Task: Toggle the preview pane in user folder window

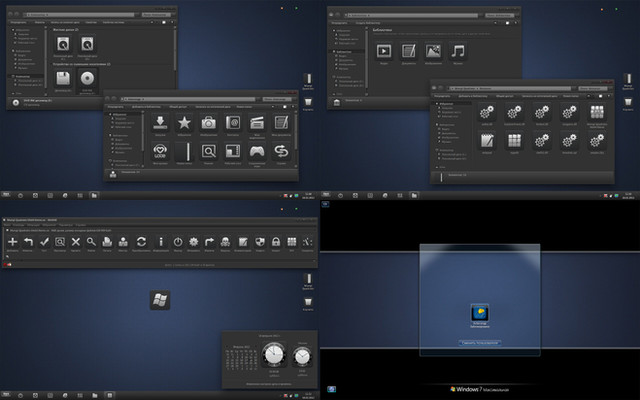Action: [284, 107]
